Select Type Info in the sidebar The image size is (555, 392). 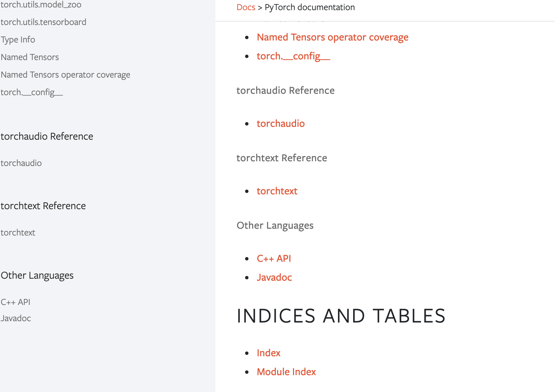[18, 40]
